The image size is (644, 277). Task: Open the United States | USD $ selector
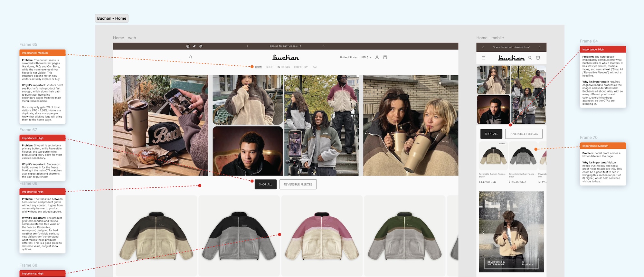click(356, 57)
